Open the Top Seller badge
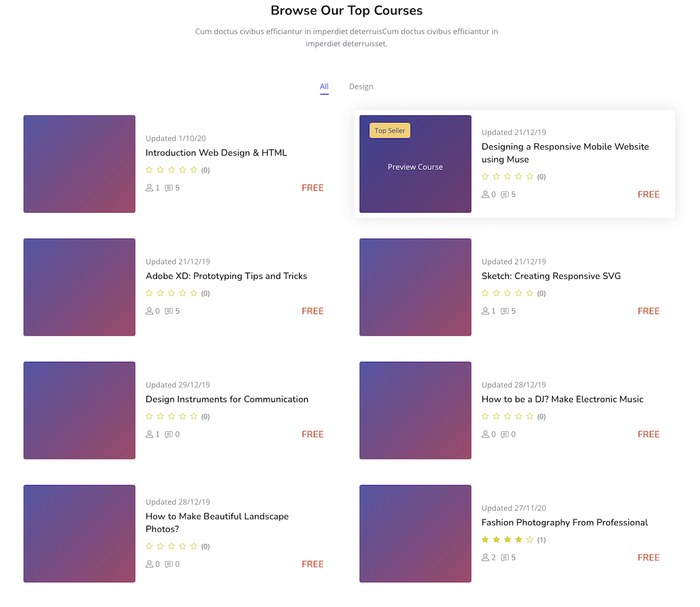 [390, 131]
